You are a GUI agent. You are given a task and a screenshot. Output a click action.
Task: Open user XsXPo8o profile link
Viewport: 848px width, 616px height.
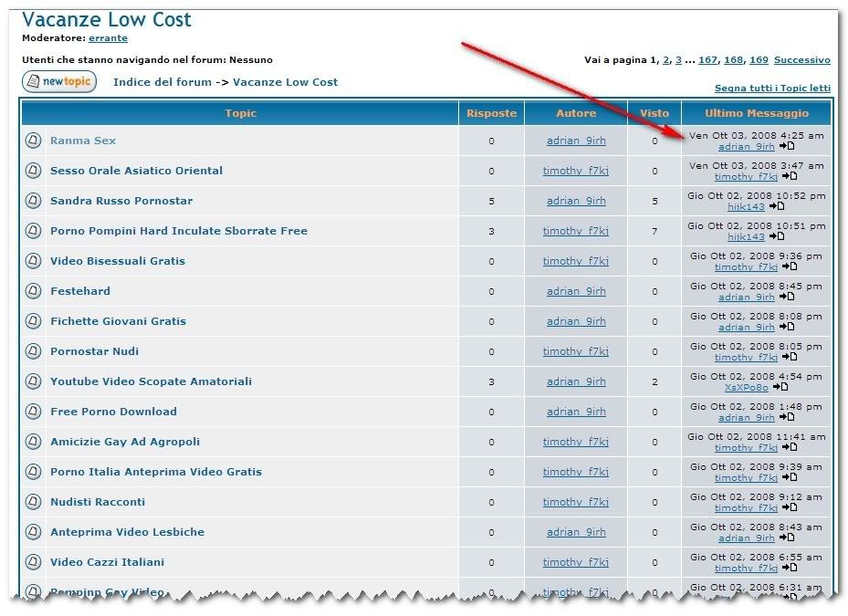746,388
